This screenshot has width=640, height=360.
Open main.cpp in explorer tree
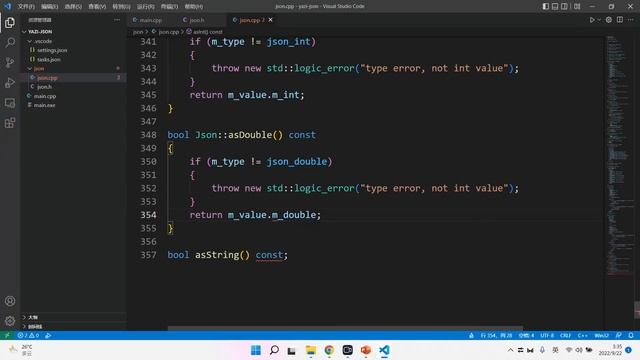tap(73, 96)
